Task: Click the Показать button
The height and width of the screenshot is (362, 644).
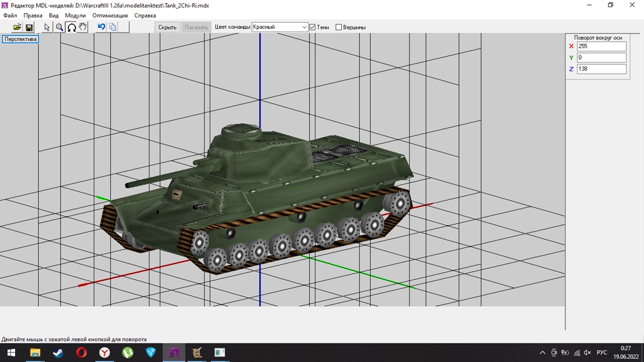Action: 196,27
